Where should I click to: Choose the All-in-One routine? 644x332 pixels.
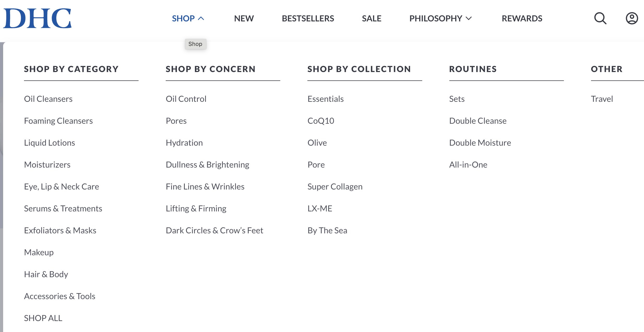(468, 165)
